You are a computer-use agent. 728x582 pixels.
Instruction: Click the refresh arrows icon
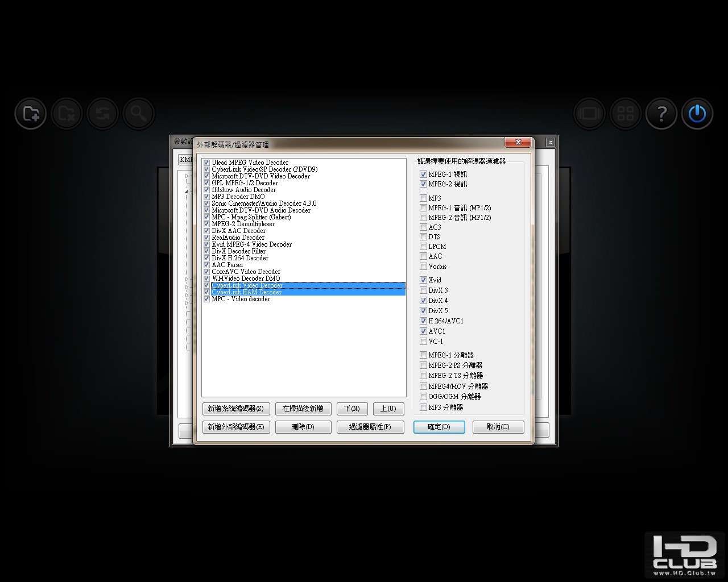point(102,114)
